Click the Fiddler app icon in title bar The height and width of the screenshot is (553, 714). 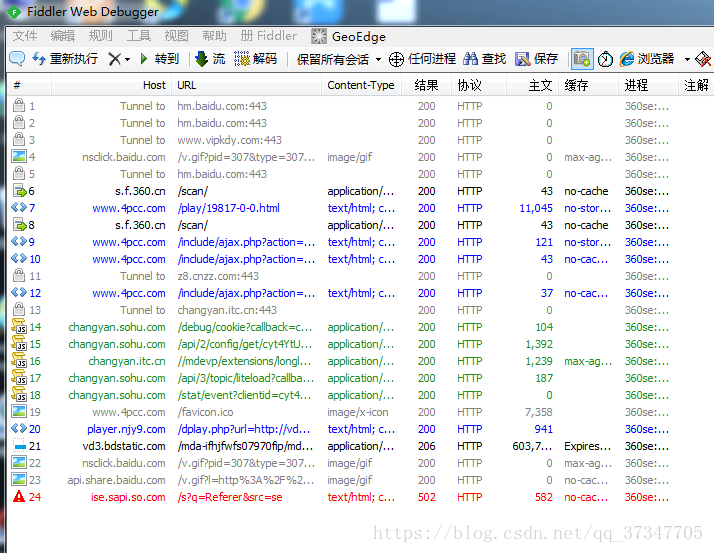pyautogui.click(x=14, y=12)
